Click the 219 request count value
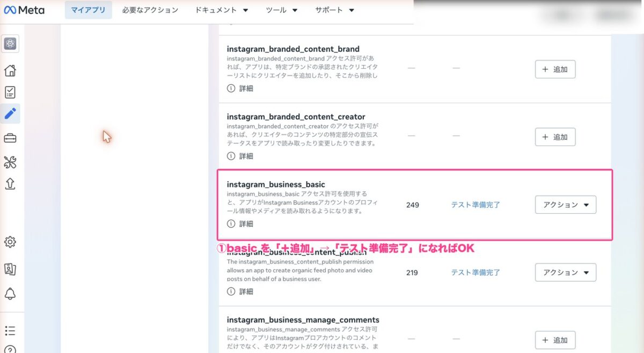The height and width of the screenshot is (353, 644). pyautogui.click(x=412, y=272)
